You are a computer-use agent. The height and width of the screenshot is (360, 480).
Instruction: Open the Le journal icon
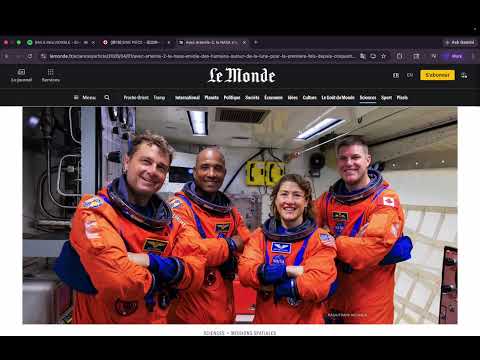21,75
